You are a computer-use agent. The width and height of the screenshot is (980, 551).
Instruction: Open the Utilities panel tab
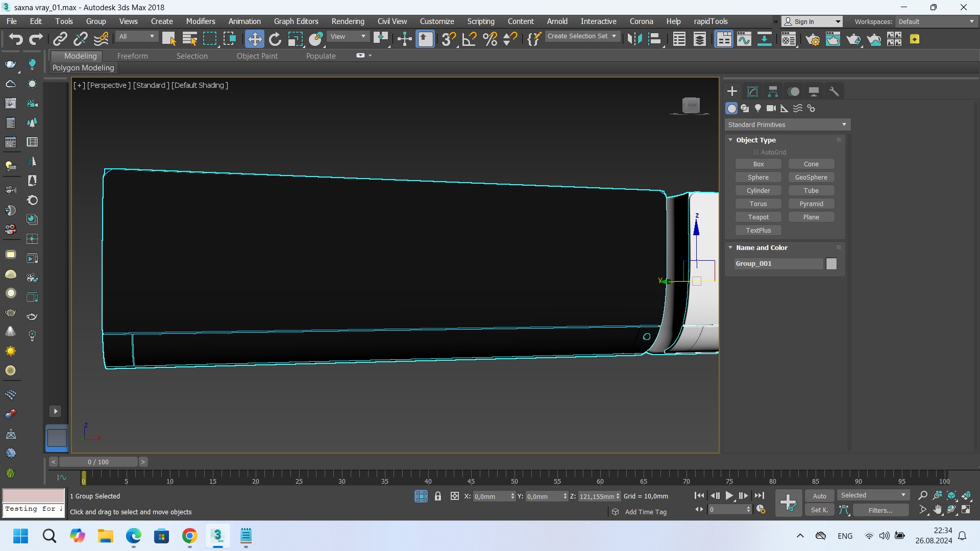(834, 91)
